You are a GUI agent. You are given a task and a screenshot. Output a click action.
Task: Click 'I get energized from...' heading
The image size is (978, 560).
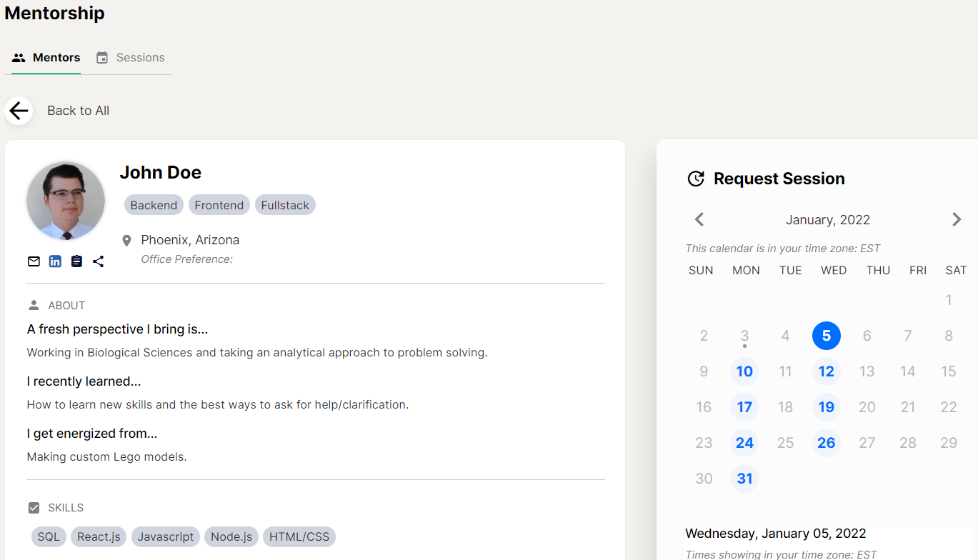92,434
